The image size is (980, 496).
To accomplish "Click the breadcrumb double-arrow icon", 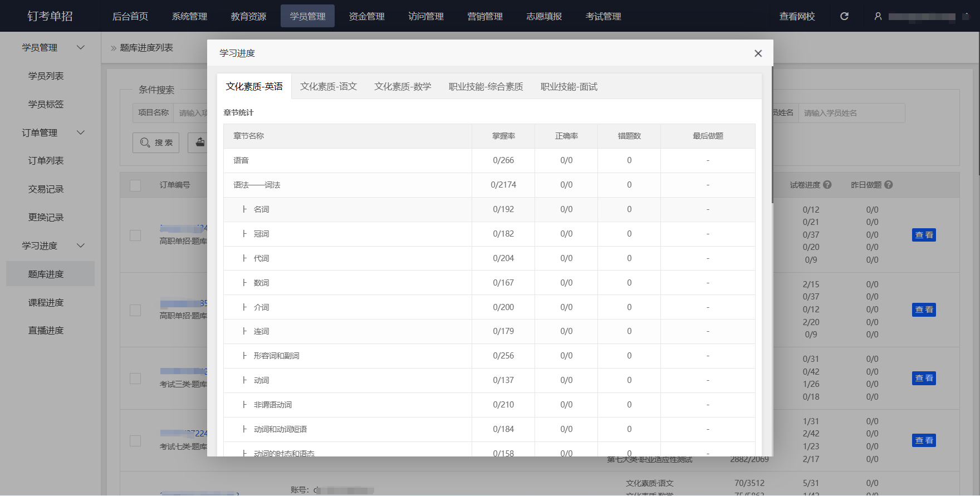I will pyautogui.click(x=114, y=48).
